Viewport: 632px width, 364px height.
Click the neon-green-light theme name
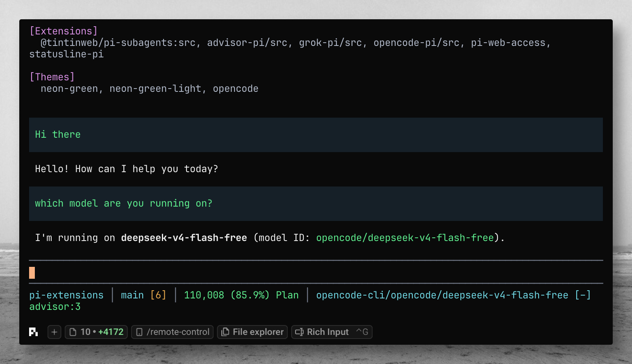click(x=155, y=89)
